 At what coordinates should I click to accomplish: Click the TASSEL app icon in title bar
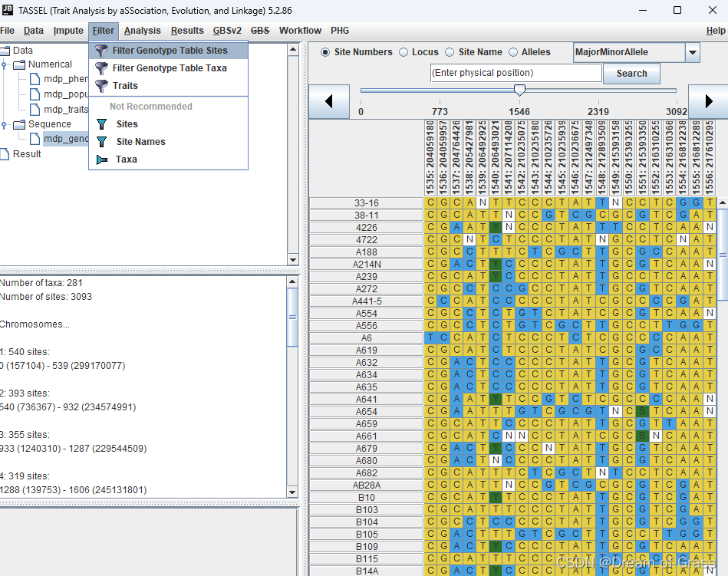[x=8, y=10]
